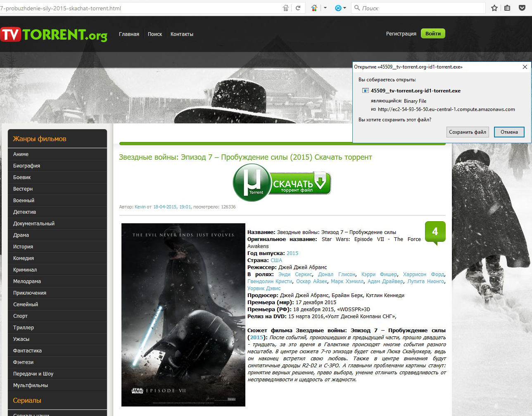Click the magnifier icon in search box
Screen dimensions: 532x416
[357, 8]
